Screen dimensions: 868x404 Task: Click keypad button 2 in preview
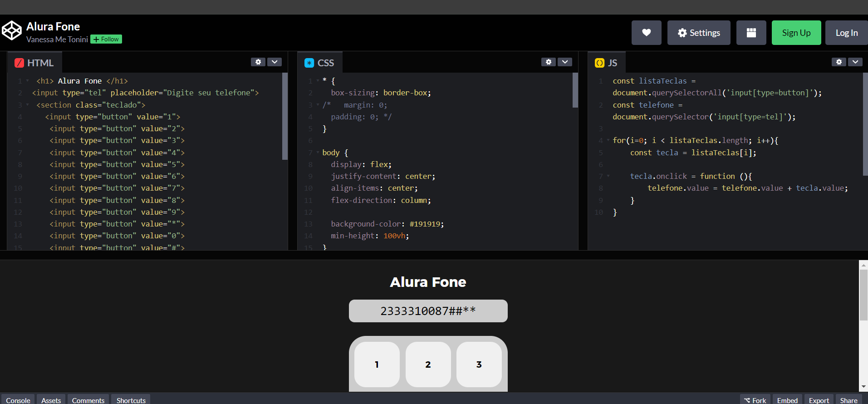(428, 365)
